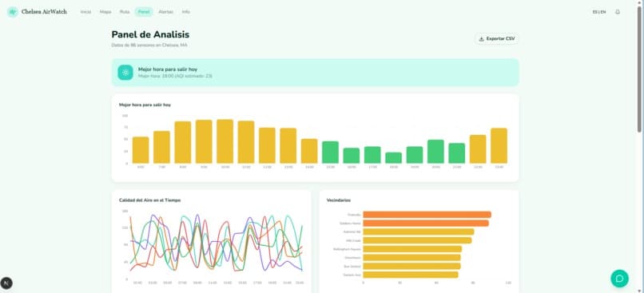Click the tallest yellow bar at 10:00

(x=225, y=141)
